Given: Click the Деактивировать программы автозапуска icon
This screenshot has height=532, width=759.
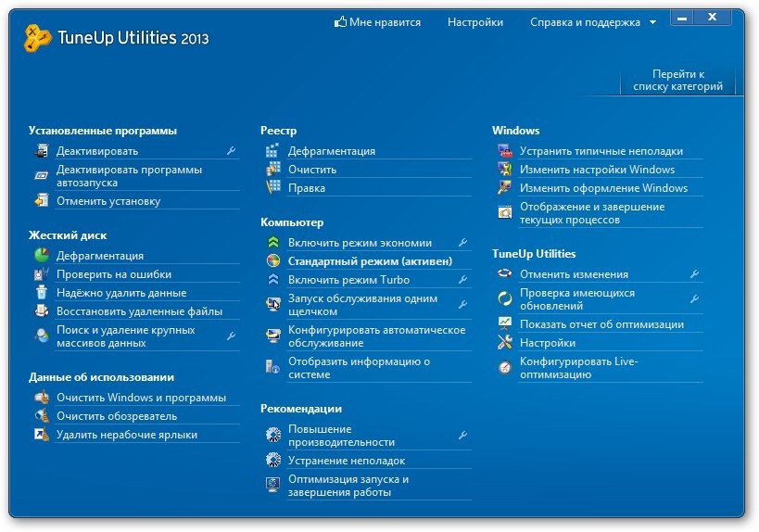Looking at the screenshot, I should tap(42, 176).
